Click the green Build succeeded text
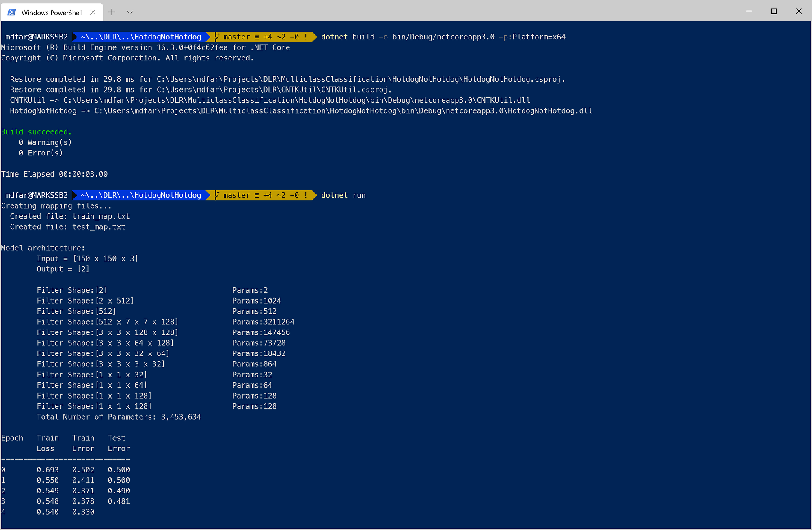 click(36, 132)
